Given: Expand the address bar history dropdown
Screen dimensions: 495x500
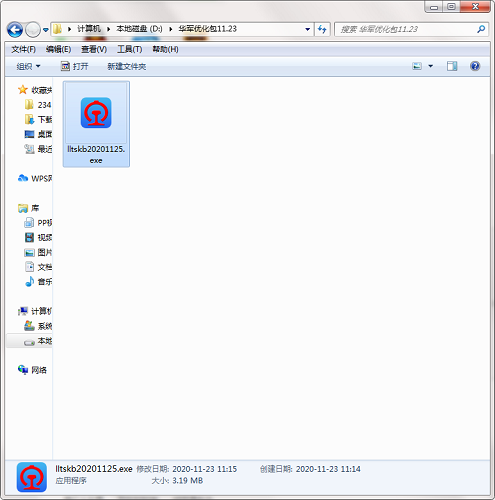Looking at the screenshot, I should (x=307, y=29).
